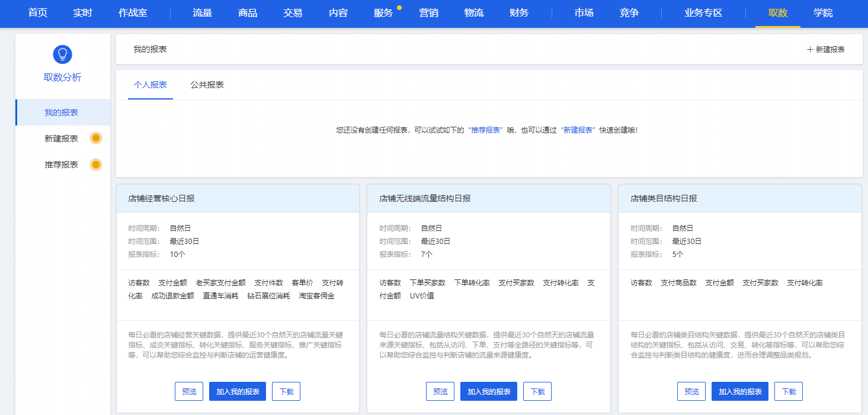Click the 淘宝客佣金 indicator text

(316, 296)
